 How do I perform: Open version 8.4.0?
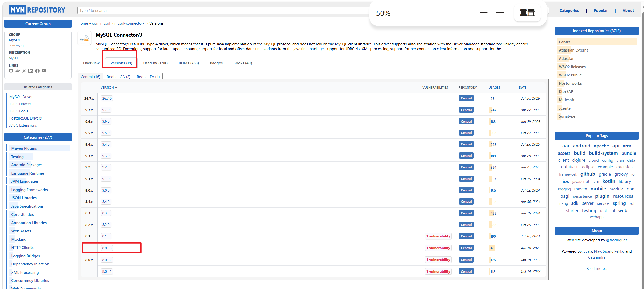pyautogui.click(x=106, y=202)
